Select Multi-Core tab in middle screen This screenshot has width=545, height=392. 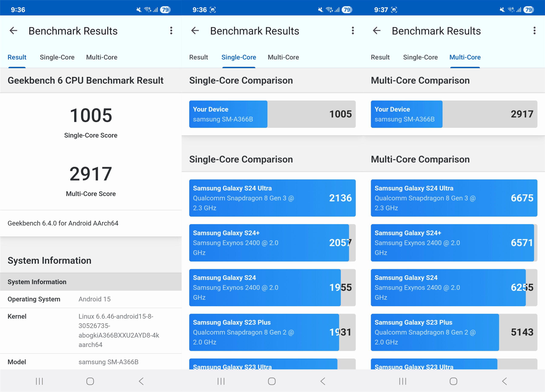click(x=283, y=57)
